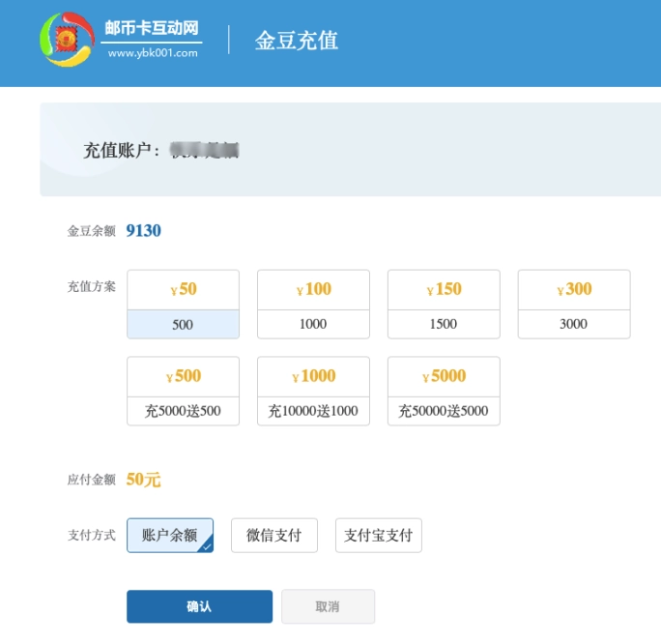Click the 邮币卡互动网 site name text
The image size is (661, 644).
(x=152, y=28)
